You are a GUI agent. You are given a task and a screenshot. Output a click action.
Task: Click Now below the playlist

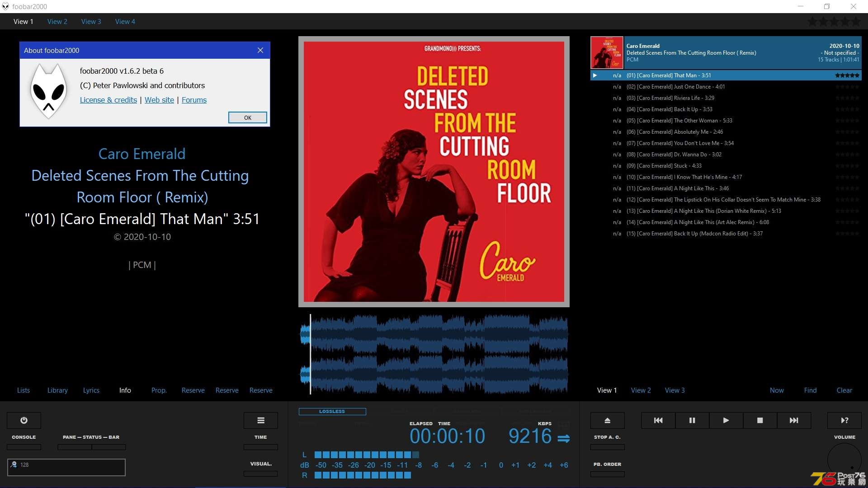(x=777, y=390)
